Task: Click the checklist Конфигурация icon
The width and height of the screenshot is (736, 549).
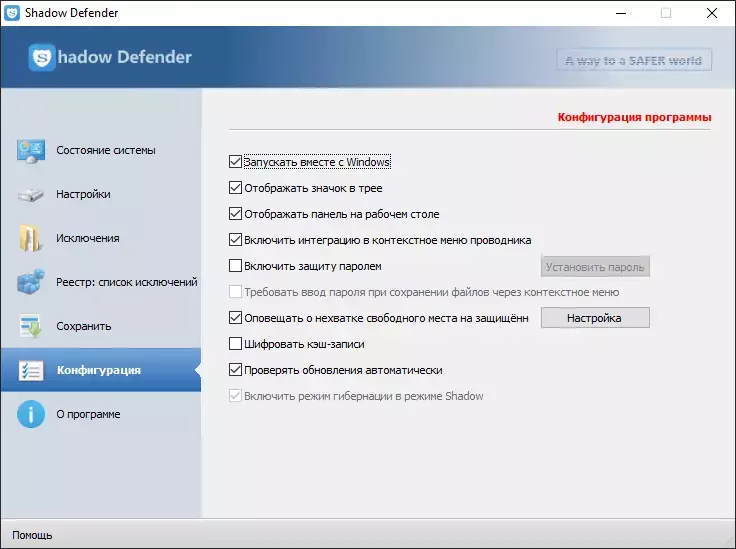Action: [x=31, y=370]
